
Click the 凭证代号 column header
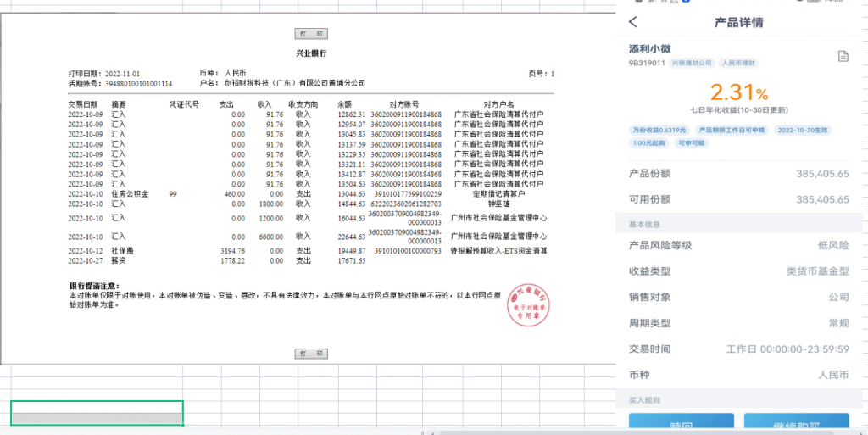(x=184, y=104)
